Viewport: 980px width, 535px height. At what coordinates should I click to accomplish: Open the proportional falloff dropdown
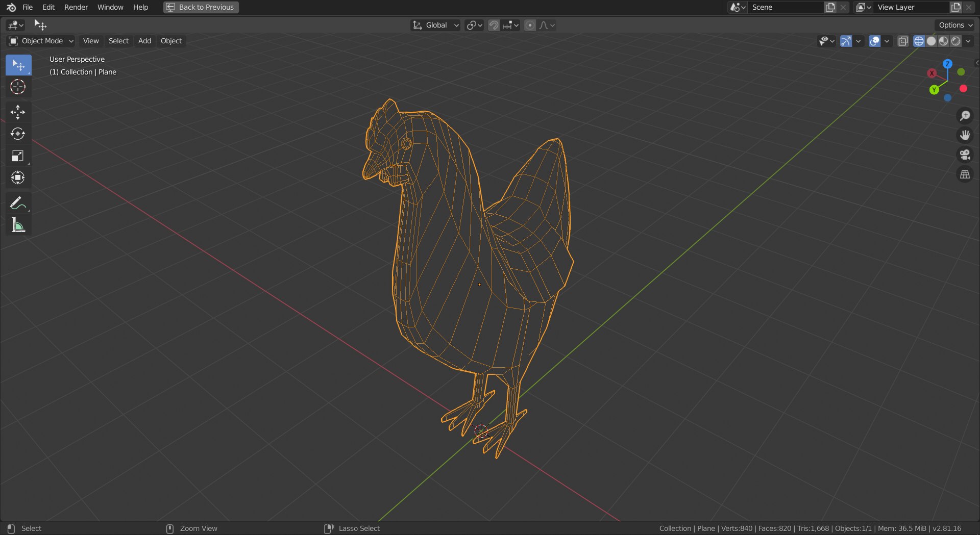pos(547,25)
